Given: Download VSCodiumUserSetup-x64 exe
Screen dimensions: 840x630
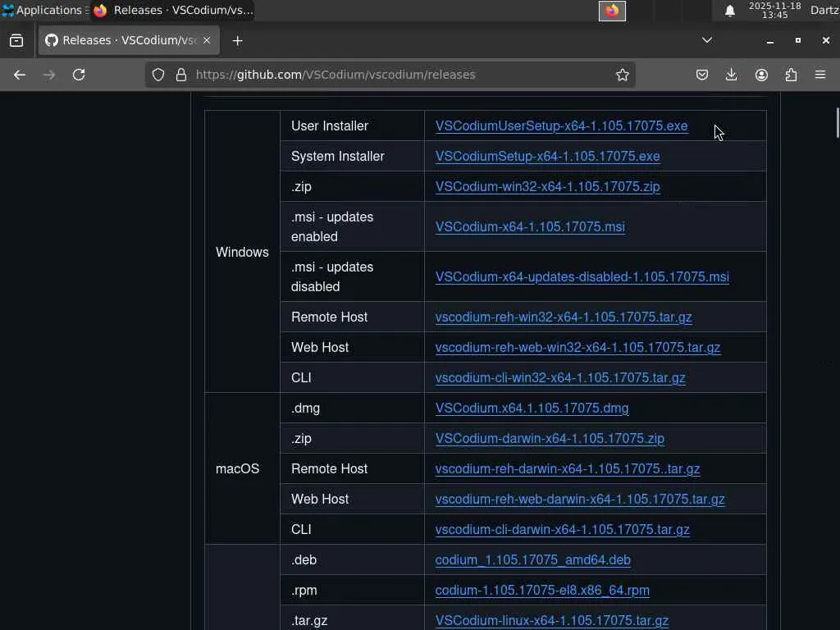Looking at the screenshot, I should pos(561,126).
